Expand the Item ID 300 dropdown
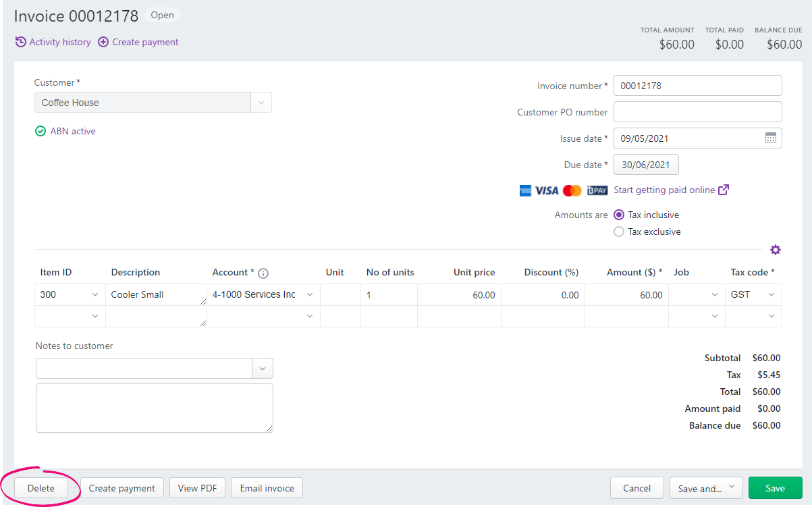 pyautogui.click(x=94, y=295)
